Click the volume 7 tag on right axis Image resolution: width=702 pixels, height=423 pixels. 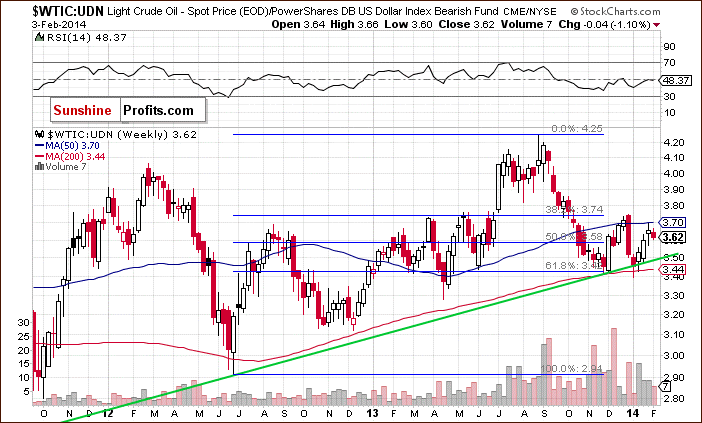pos(666,386)
